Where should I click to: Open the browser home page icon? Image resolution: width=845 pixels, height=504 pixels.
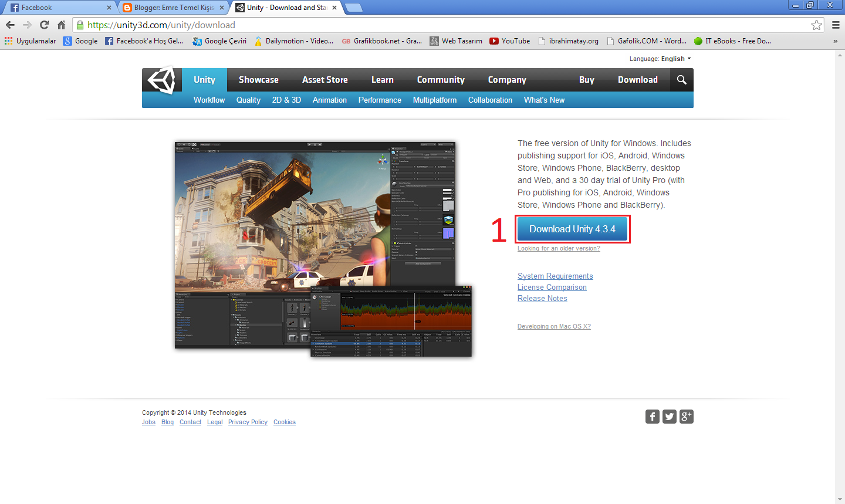pyautogui.click(x=61, y=25)
